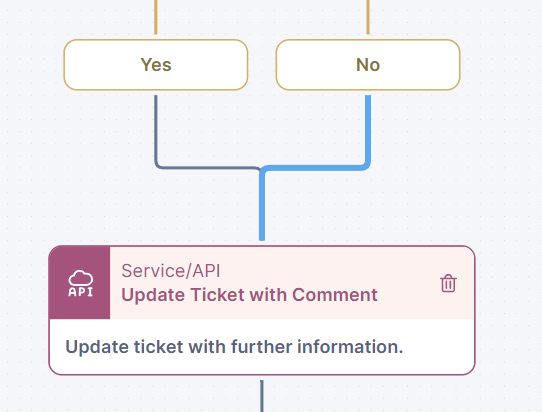Select the connector below the Service/API node
This screenshot has height=412, width=542.
(262, 396)
